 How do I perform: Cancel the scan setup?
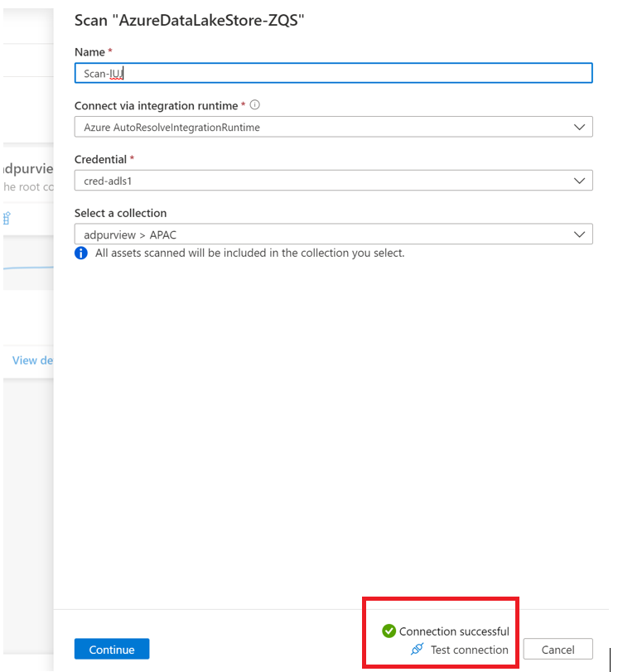558,650
